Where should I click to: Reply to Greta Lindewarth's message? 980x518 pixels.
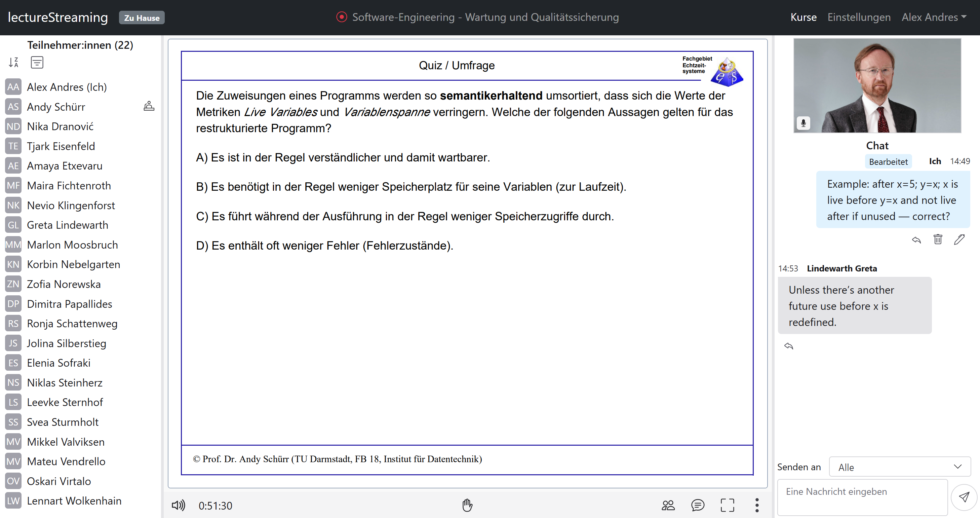coord(789,346)
